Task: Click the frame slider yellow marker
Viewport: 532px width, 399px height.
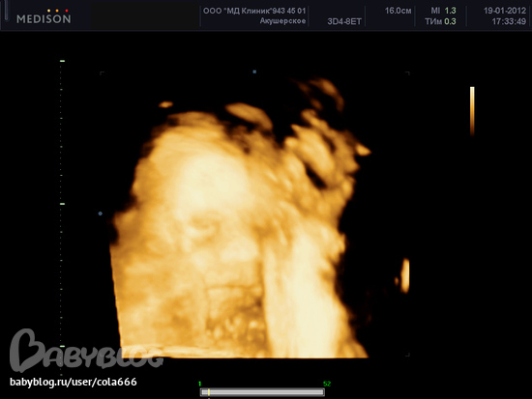Action: tap(209, 392)
